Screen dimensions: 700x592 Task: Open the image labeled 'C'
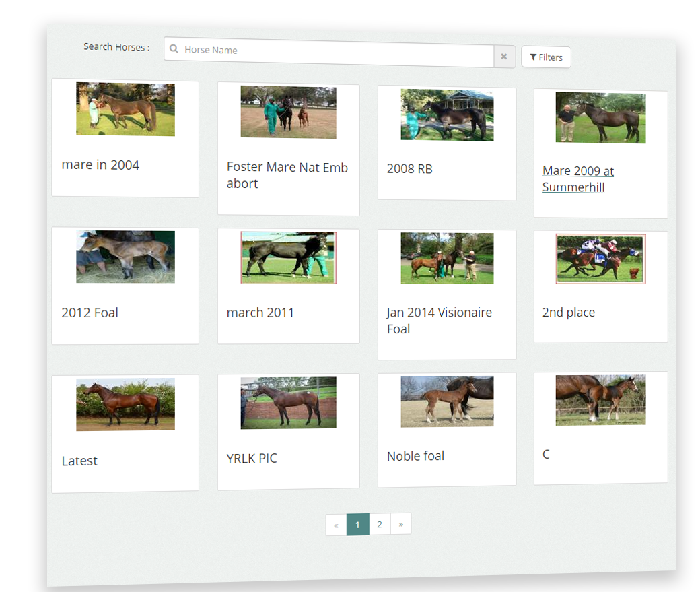600,399
